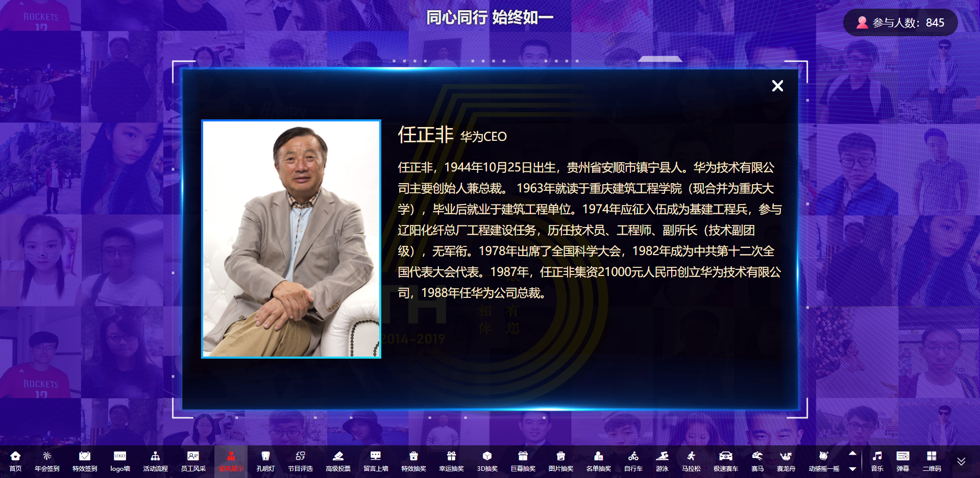Viewport: 980px width, 478px height.
Task: Close the guest profile popup
Action: (777, 86)
